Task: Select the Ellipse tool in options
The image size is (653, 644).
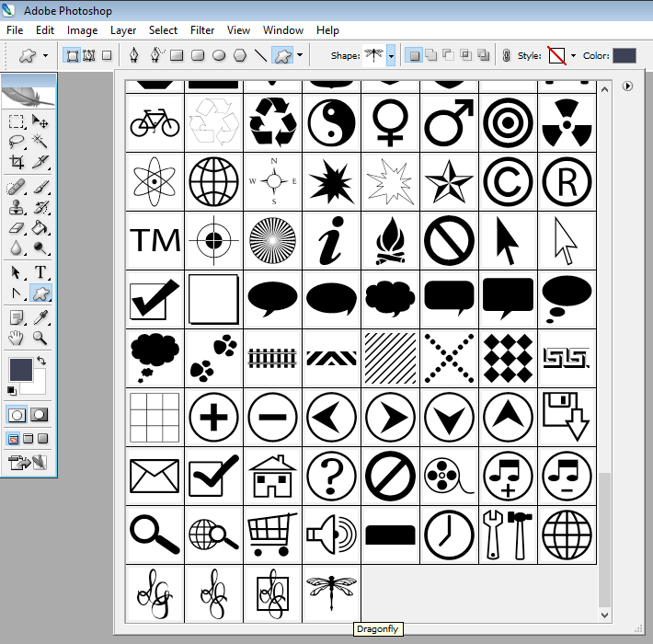Action: click(x=219, y=55)
